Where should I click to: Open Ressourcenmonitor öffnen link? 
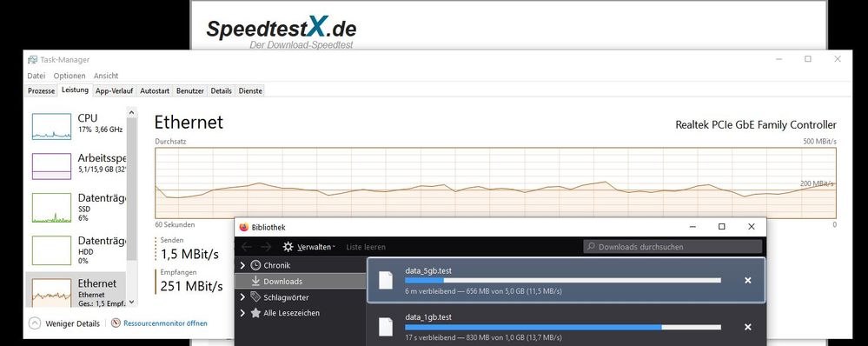pyautogui.click(x=165, y=323)
